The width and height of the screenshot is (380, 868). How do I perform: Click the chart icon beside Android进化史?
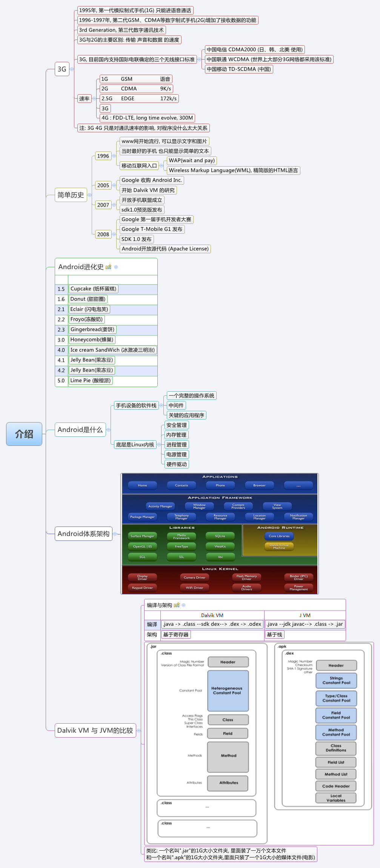108,267
